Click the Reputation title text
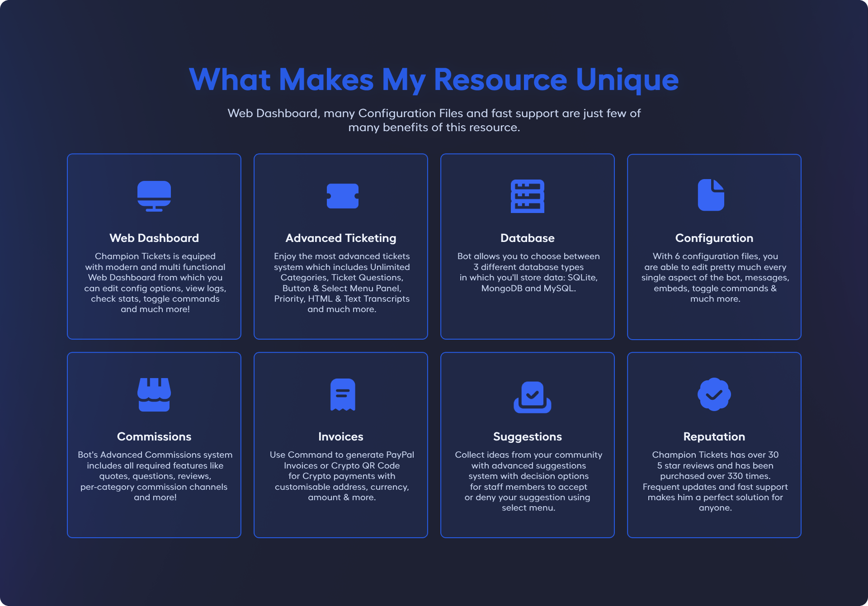 714,436
